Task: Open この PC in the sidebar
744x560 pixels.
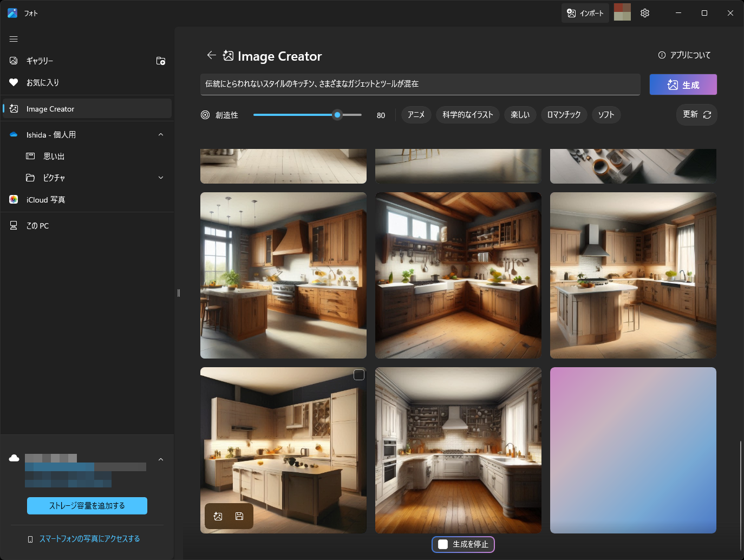Action: [87, 226]
